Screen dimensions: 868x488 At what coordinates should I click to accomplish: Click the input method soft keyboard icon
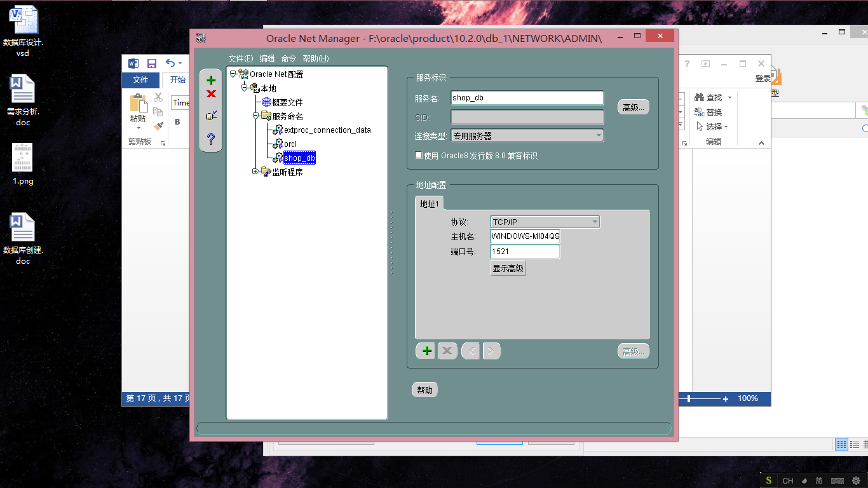click(x=837, y=481)
